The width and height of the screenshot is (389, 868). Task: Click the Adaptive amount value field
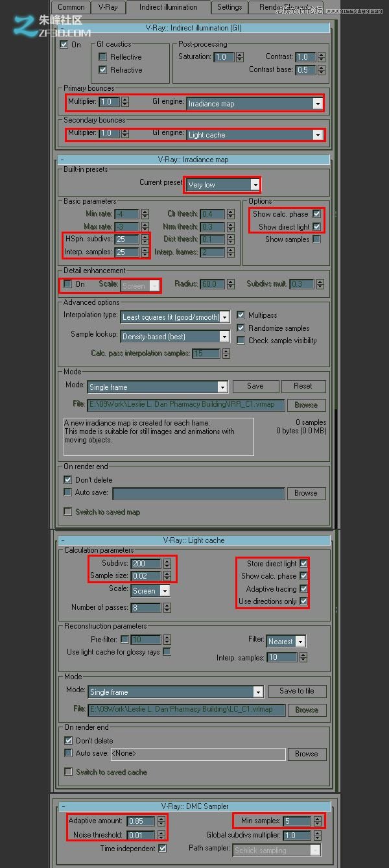coord(141,821)
